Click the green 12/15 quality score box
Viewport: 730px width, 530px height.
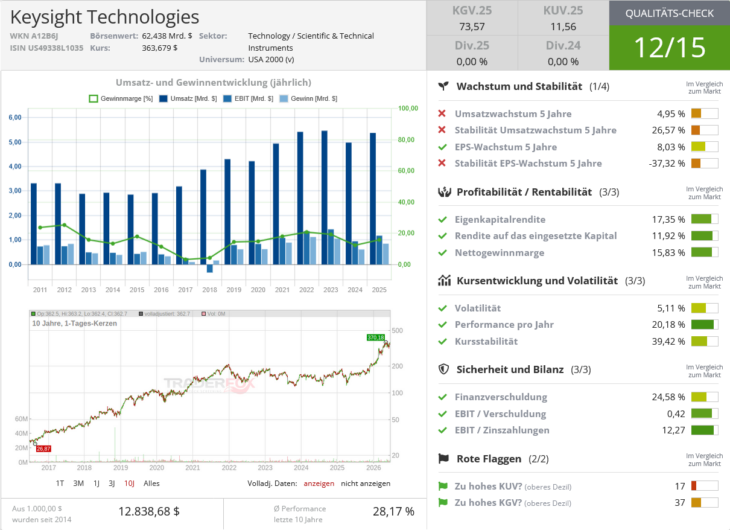coord(669,48)
